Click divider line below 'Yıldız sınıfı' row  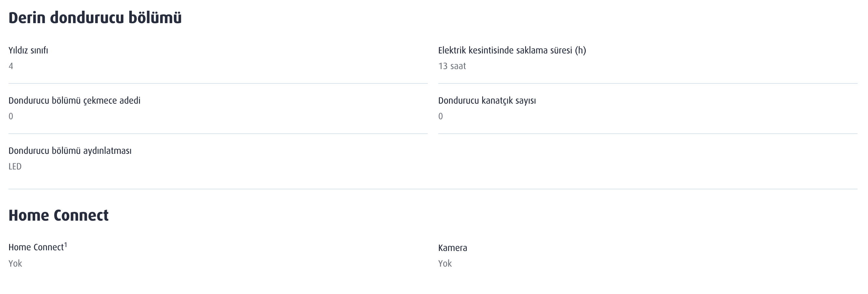pyautogui.click(x=218, y=83)
